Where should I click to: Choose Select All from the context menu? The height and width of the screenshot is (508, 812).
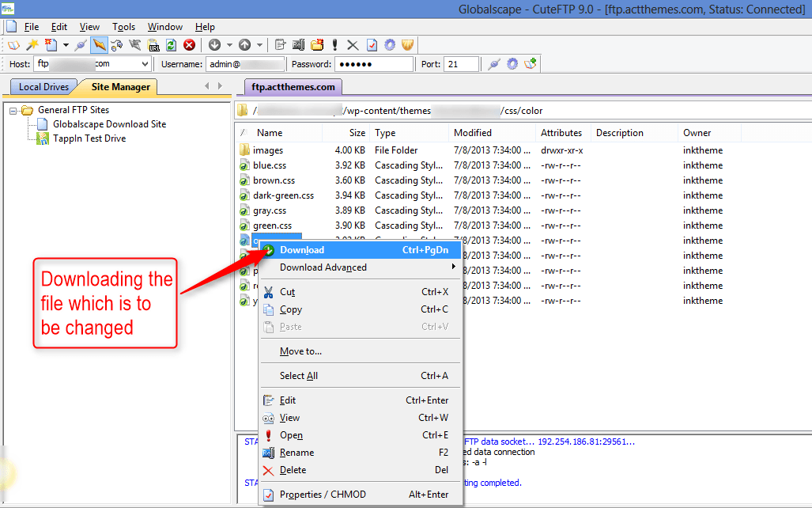(361, 376)
